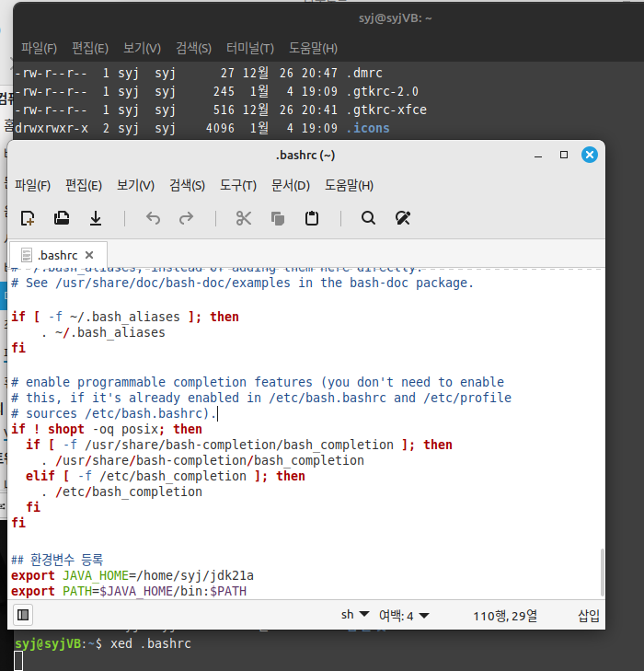Open a file with the toolbar icon
Viewport: 644px width, 671px height.
click(x=62, y=218)
